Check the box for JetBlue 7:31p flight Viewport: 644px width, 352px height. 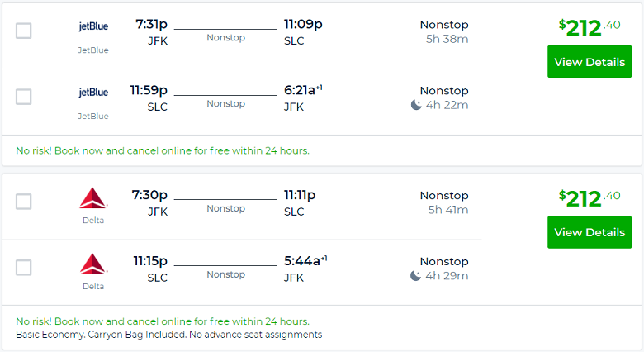(23, 31)
